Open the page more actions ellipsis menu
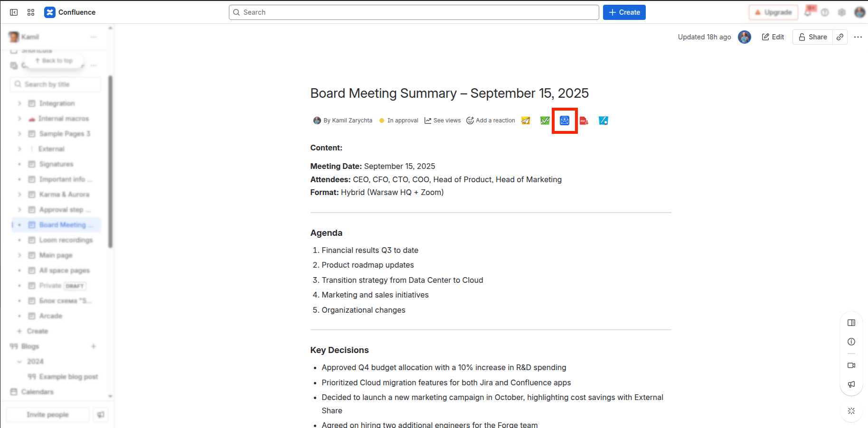 point(858,37)
